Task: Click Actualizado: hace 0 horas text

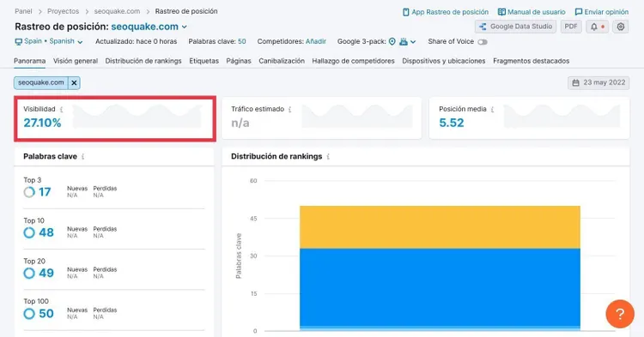Action: click(136, 41)
